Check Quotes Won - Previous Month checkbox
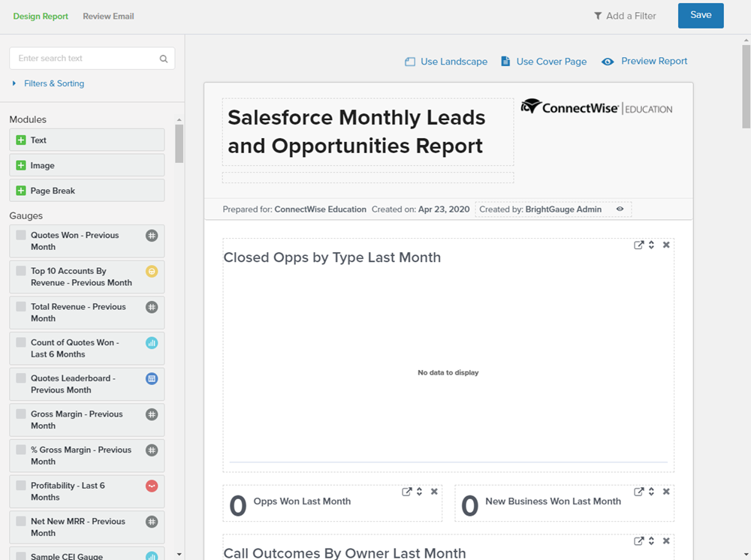Viewport: 751px width, 560px height. point(21,235)
